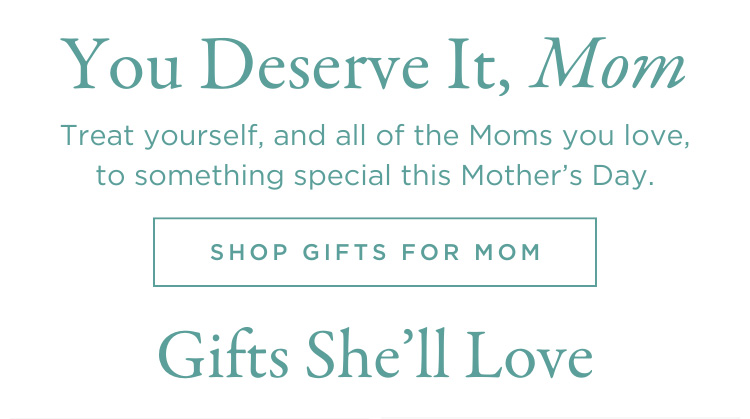Click the word "GIFTS" inside the outlined button

point(344,252)
